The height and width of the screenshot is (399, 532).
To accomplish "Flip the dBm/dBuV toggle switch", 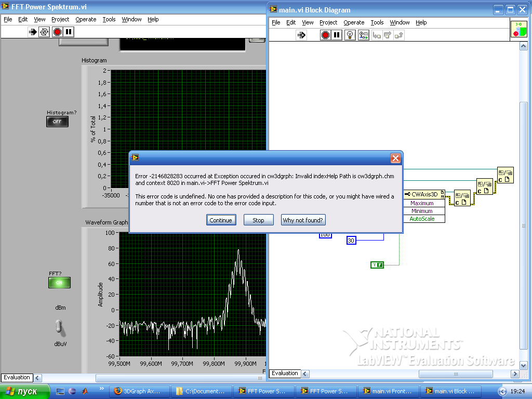I will click(59, 326).
